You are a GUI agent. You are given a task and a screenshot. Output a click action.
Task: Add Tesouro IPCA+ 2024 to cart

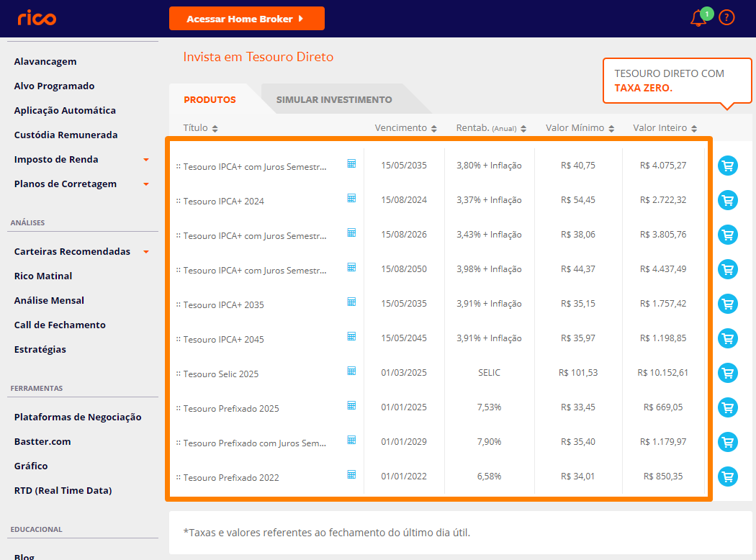pos(727,200)
